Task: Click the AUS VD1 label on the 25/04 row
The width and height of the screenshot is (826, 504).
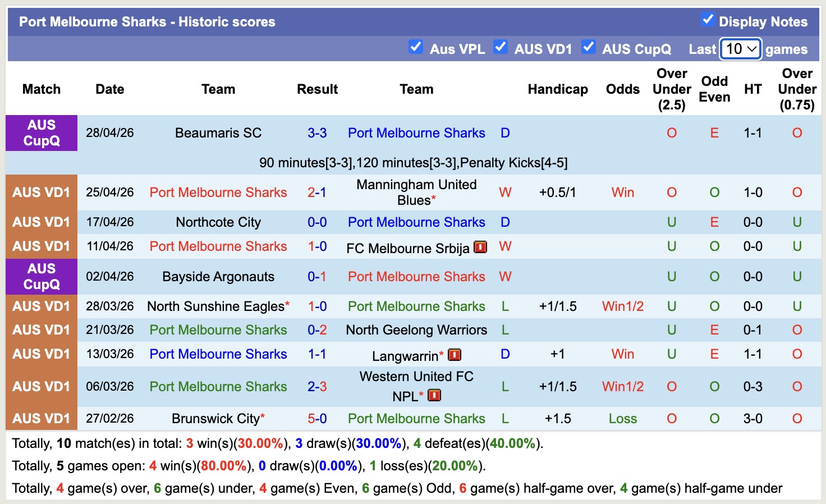Action: [41, 192]
